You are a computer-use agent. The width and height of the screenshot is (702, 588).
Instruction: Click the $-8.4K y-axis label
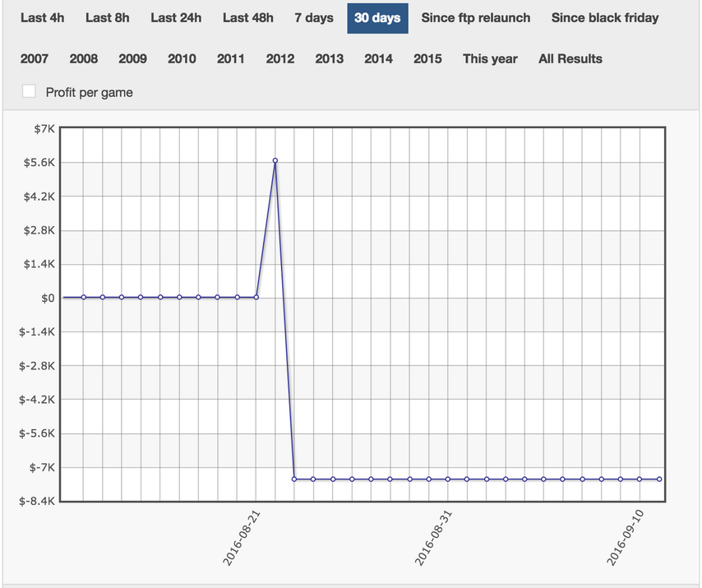(x=37, y=501)
